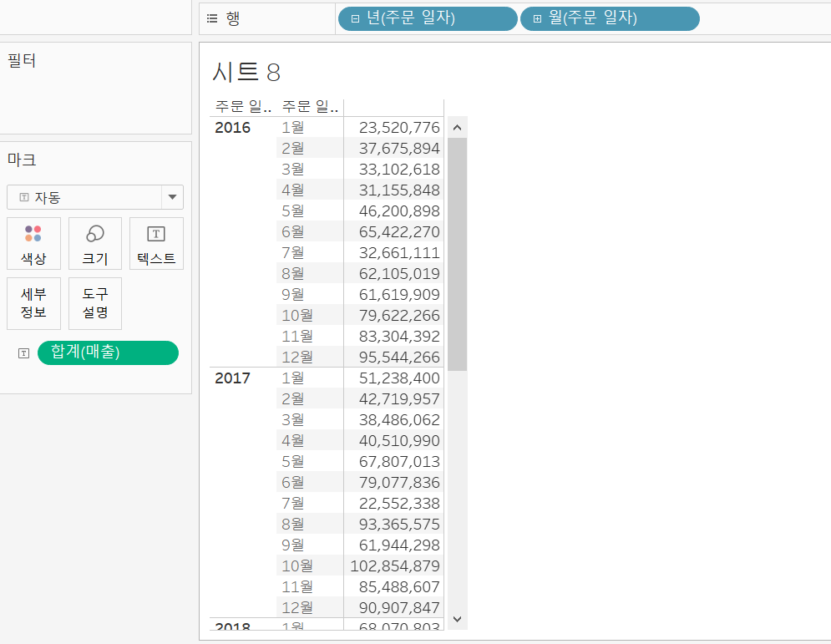Select the 월(주문 일자) pill in rows

[x=610, y=18]
